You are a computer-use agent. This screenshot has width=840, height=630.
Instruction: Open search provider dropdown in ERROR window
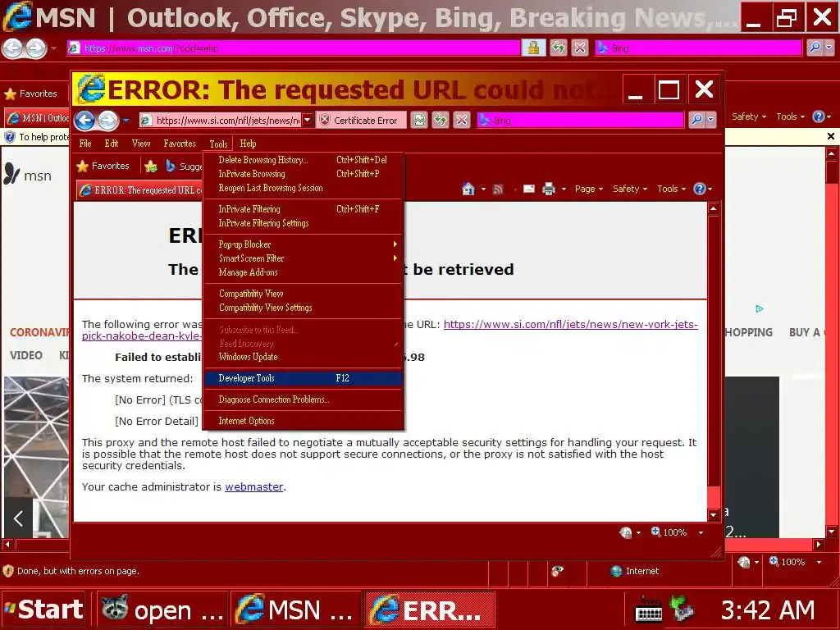(x=711, y=120)
